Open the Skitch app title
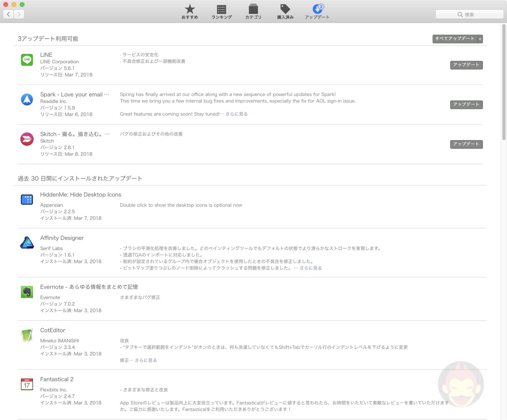The width and height of the screenshot is (507, 420). coord(75,134)
